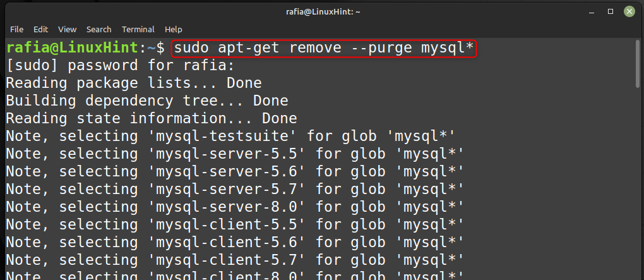
Task: Close the terminal with green X button
Action: pyautogui.click(x=629, y=11)
